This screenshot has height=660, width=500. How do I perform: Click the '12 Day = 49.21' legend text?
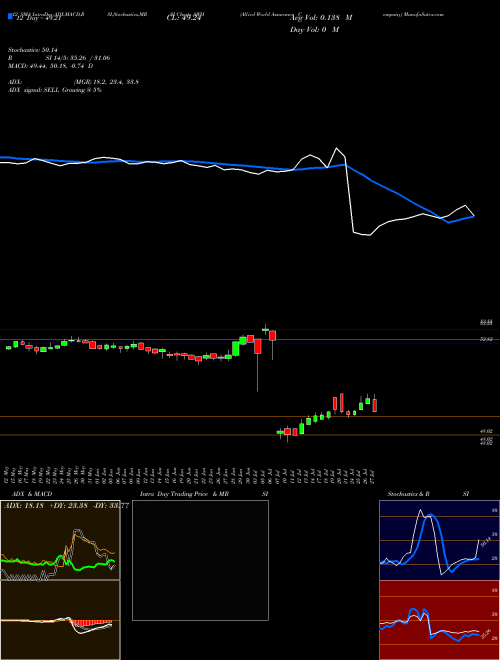37,18
